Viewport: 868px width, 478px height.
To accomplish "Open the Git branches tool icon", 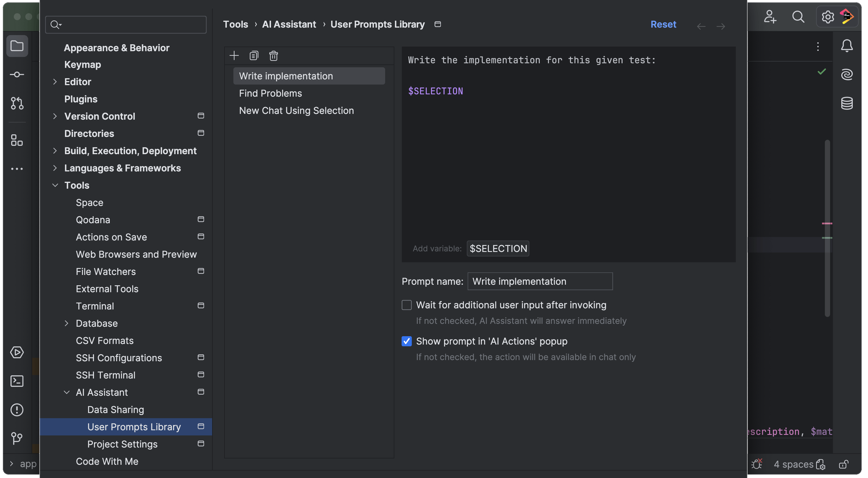I will [x=17, y=438].
